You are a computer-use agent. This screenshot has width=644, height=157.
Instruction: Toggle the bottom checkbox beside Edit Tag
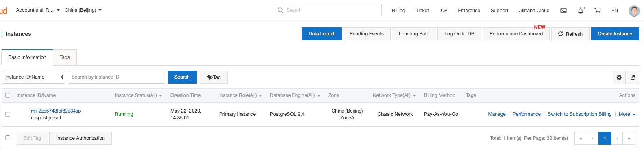tap(8, 138)
